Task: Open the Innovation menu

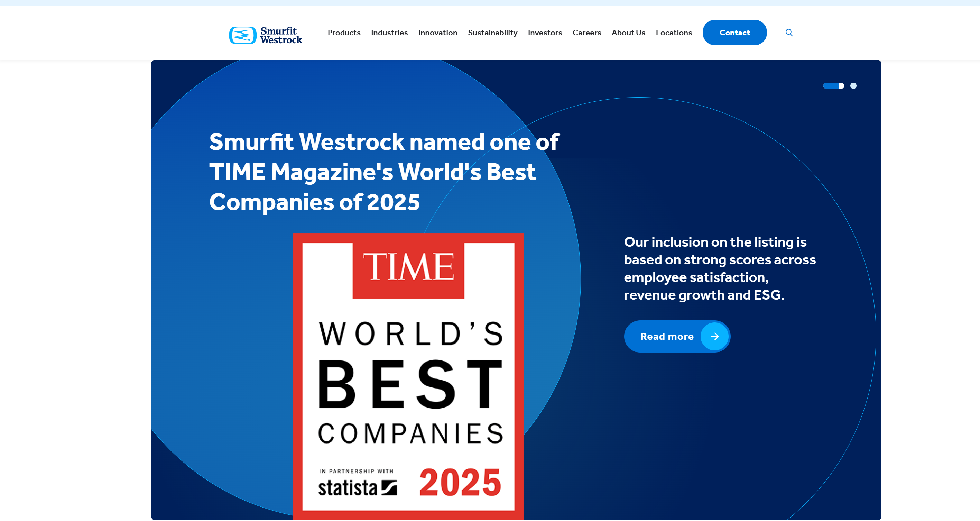Action: point(437,33)
